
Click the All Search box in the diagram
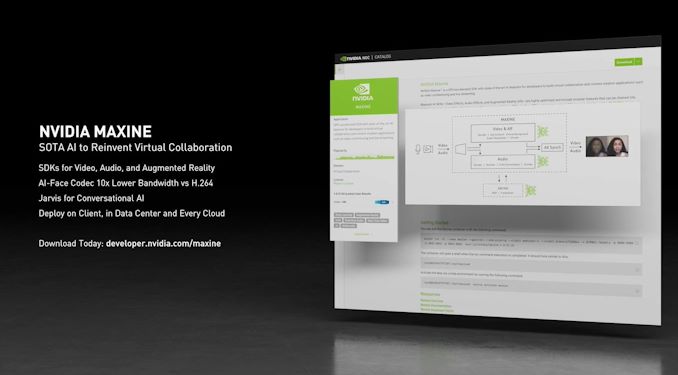(552, 147)
